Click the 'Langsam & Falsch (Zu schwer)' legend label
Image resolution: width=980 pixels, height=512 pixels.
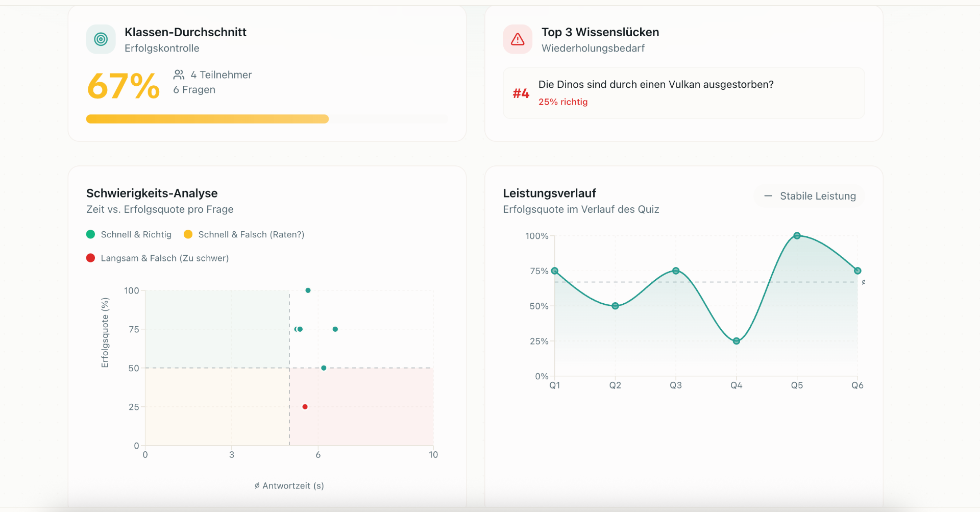pyautogui.click(x=165, y=258)
